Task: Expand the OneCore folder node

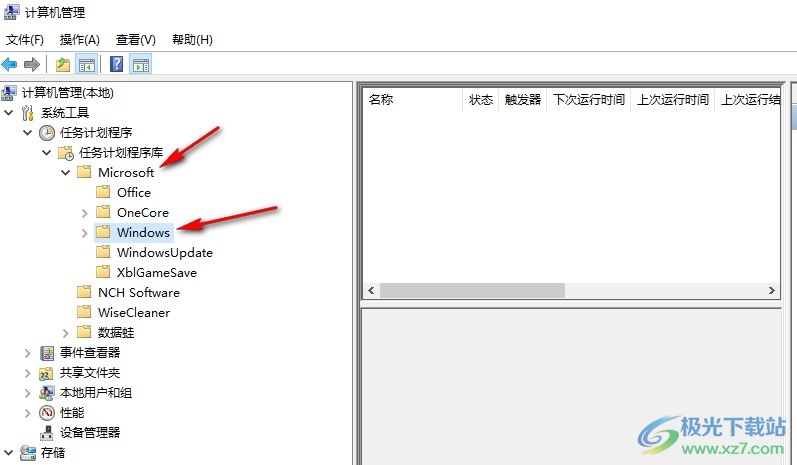Action: point(85,213)
